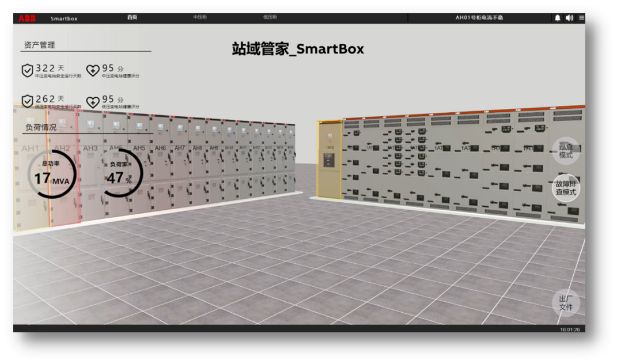Viewport: 617px width, 364px height.
Task: Select the AH9 cabinet
Action: (214, 160)
